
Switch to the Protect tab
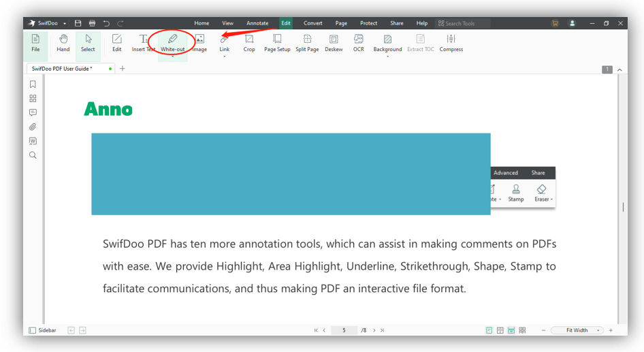point(368,23)
